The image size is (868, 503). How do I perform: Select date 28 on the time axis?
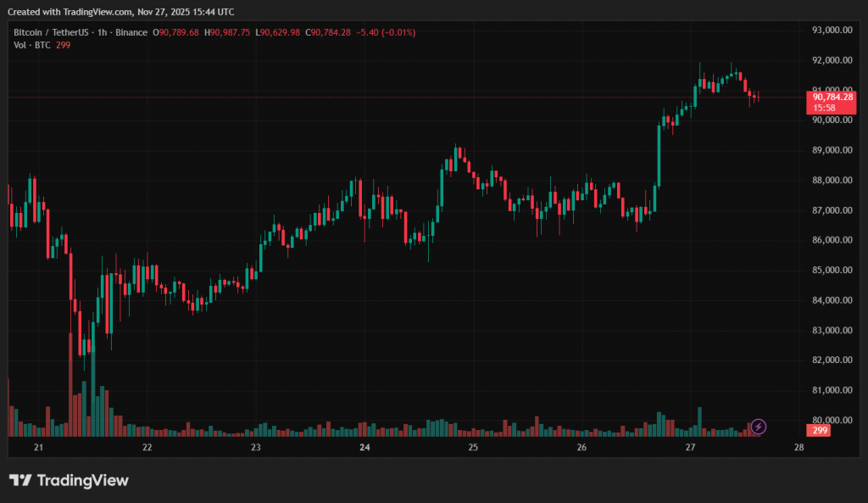pyautogui.click(x=799, y=447)
